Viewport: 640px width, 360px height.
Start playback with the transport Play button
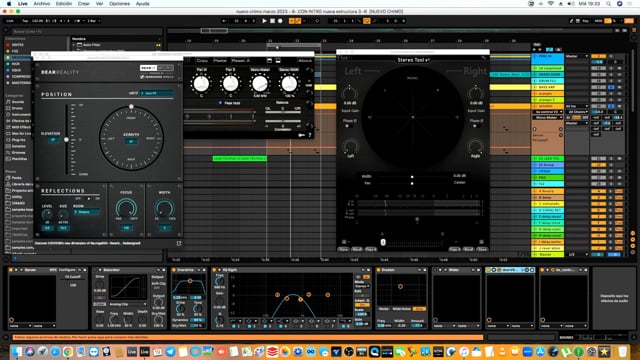tap(264, 21)
